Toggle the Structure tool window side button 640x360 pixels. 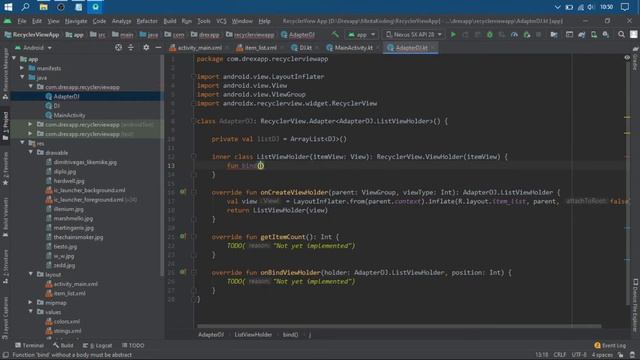5,266
